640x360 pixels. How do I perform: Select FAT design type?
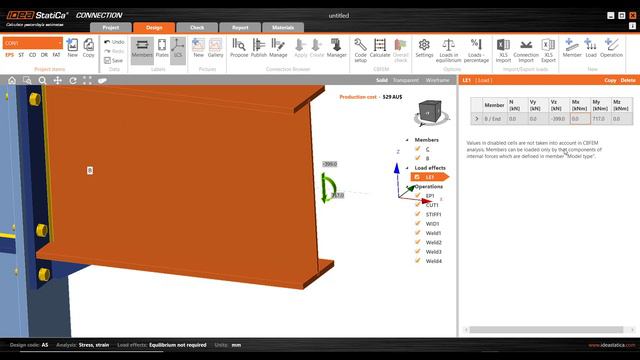point(56,55)
